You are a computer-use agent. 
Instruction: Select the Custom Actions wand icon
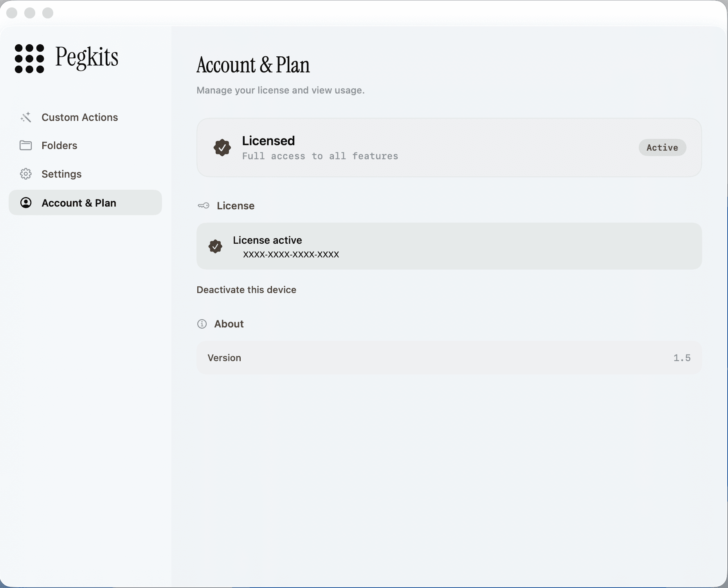[26, 117]
